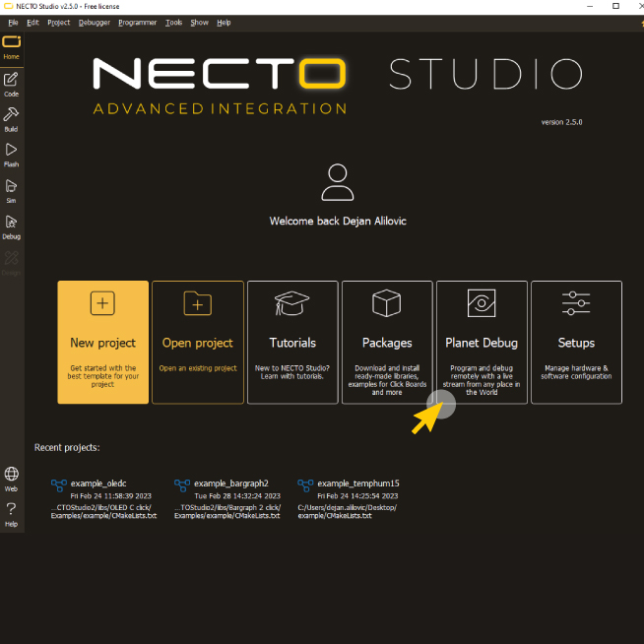Open the Edit menu
Image resolution: width=644 pixels, height=644 pixels.
pos(32,23)
